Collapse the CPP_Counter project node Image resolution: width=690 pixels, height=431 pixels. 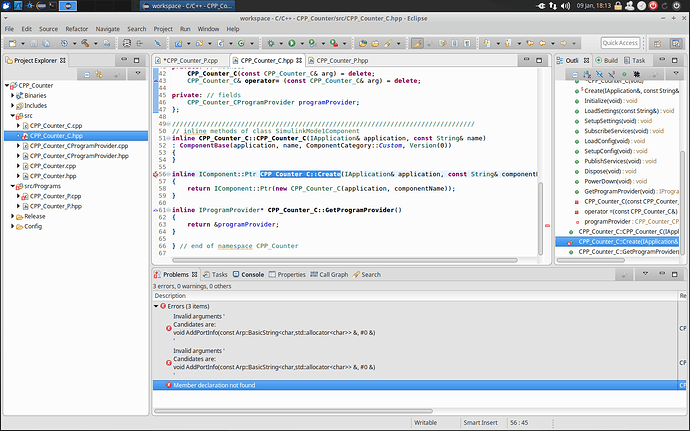click(7, 85)
